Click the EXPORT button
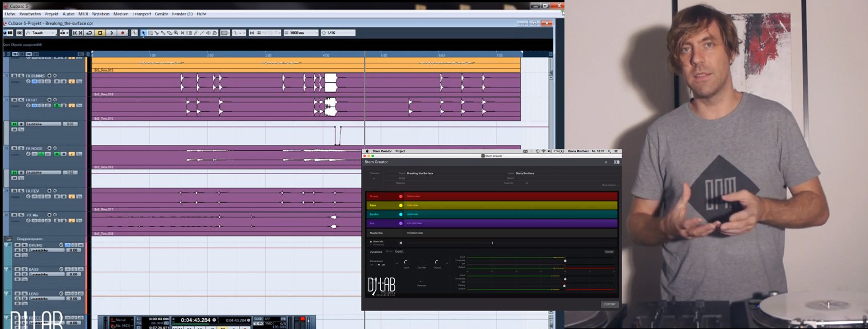 click(x=610, y=304)
